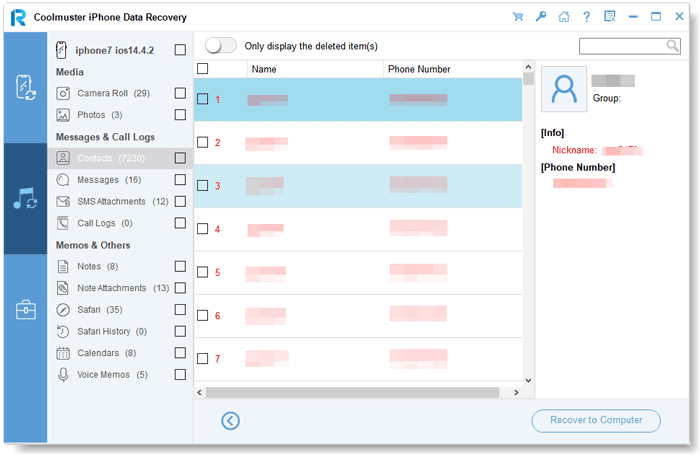Image resolution: width=700 pixels, height=456 pixels.
Task: Check the iphone7 ios14.4.2 device checkbox
Action: pyautogui.click(x=180, y=50)
